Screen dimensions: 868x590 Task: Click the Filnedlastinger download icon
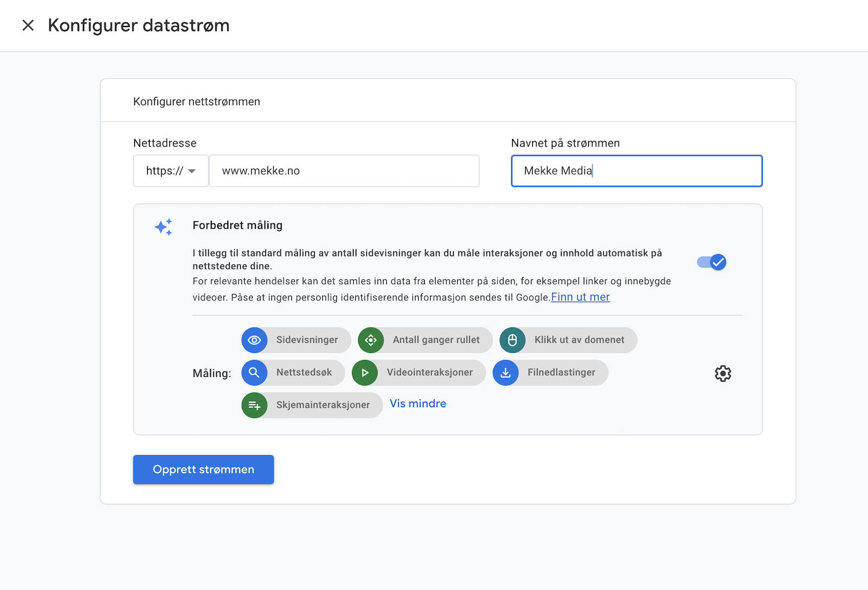(506, 373)
